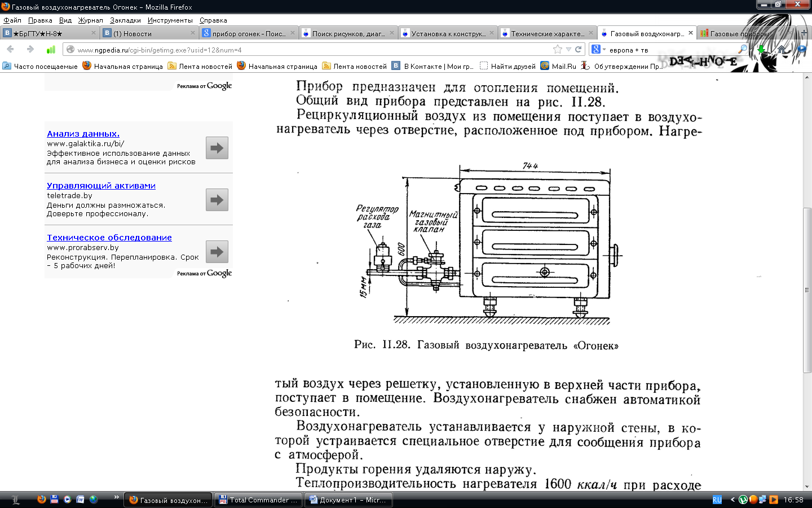
Task: Open the uTorrent tray icon
Action: [x=743, y=500]
